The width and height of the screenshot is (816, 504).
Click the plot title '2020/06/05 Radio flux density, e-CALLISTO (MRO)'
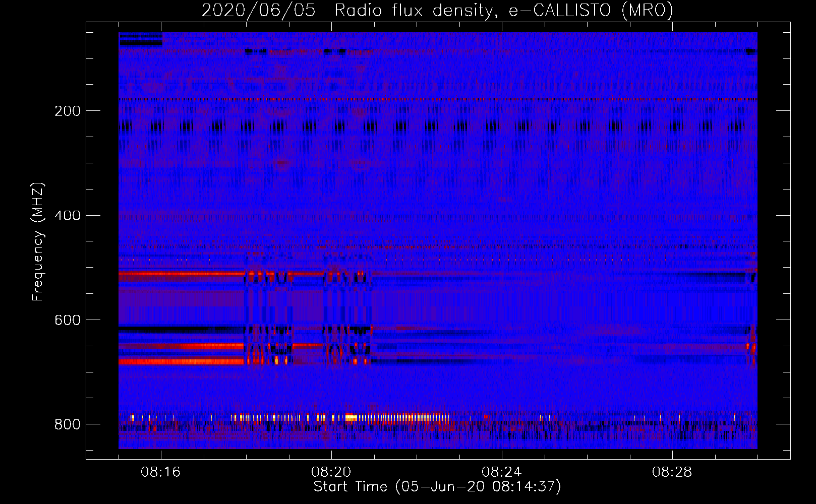click(x=437, y=10)
